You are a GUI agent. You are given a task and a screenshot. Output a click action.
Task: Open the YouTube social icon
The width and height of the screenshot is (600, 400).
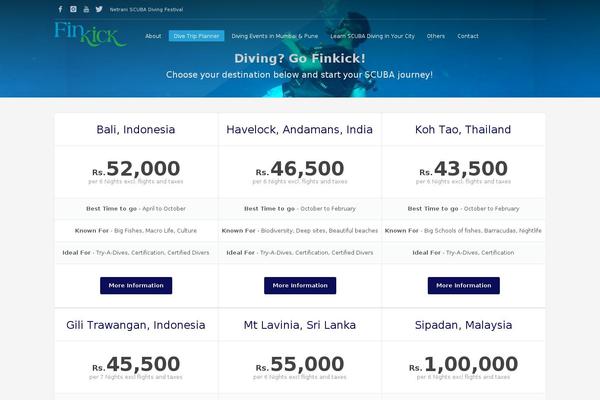[86, 9]
